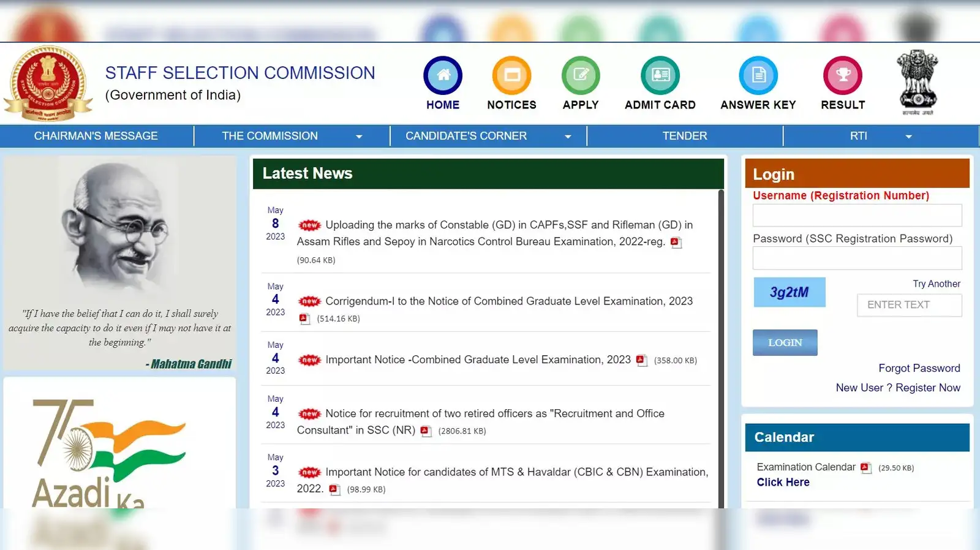
Task: Click the captcha Enter Text field
Action: pyautogui.click(x=909, y=305)
